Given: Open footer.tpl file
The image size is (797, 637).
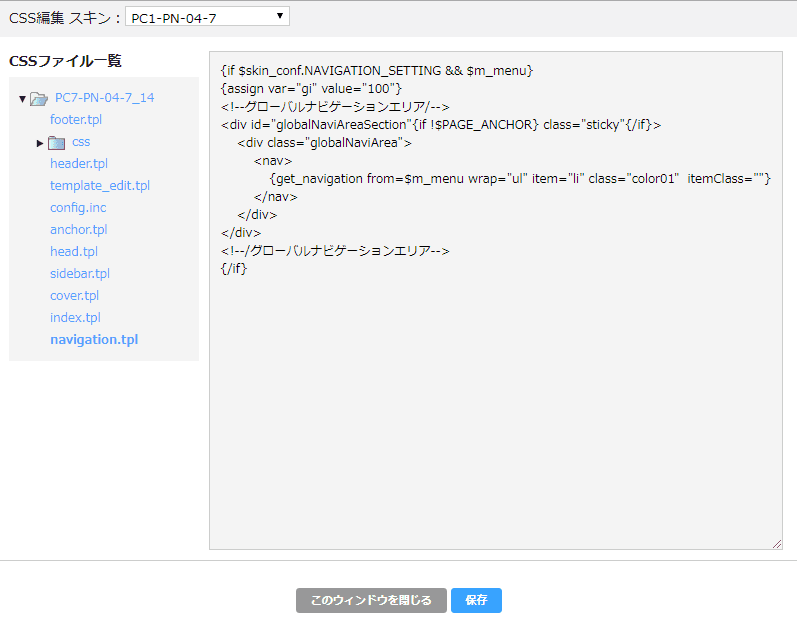Looking at the screenshot, I should pos(76,119).
